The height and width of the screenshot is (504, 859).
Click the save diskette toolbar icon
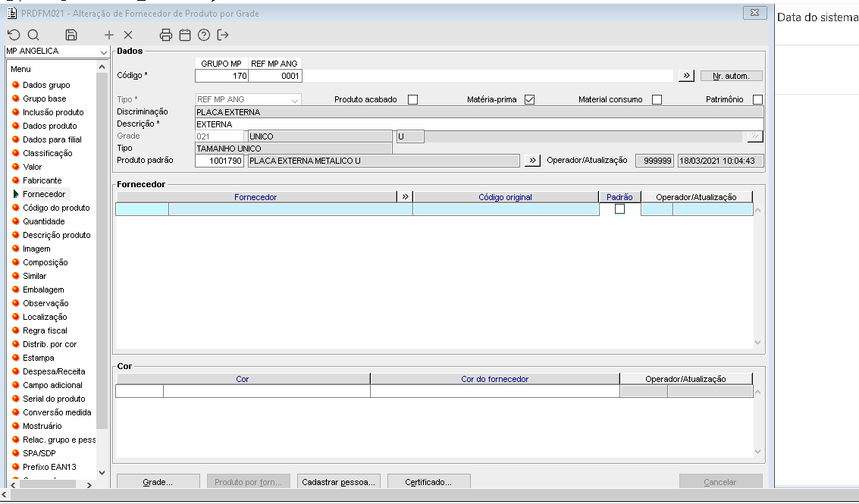(x=71, y=35)
